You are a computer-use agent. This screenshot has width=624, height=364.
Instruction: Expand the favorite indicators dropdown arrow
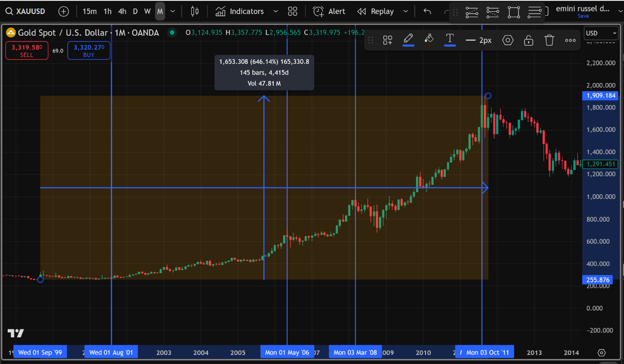[276, 11]
